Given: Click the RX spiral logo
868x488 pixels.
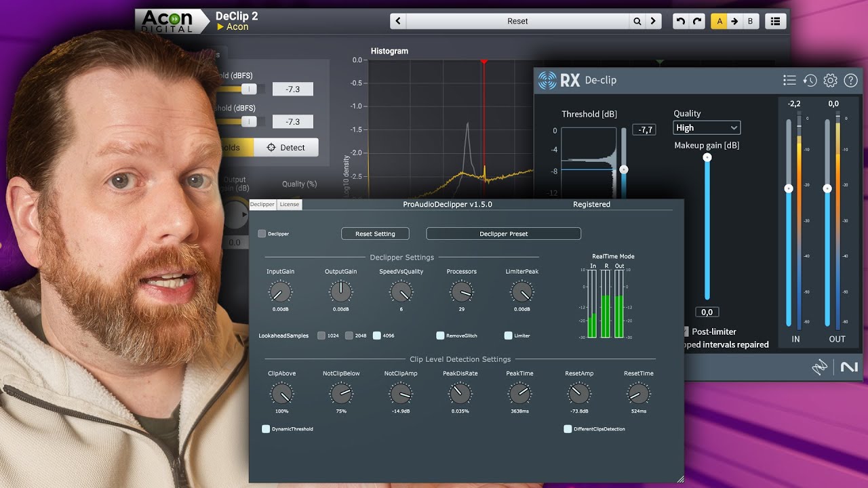Looking at the screenshot, I should 547,80.
